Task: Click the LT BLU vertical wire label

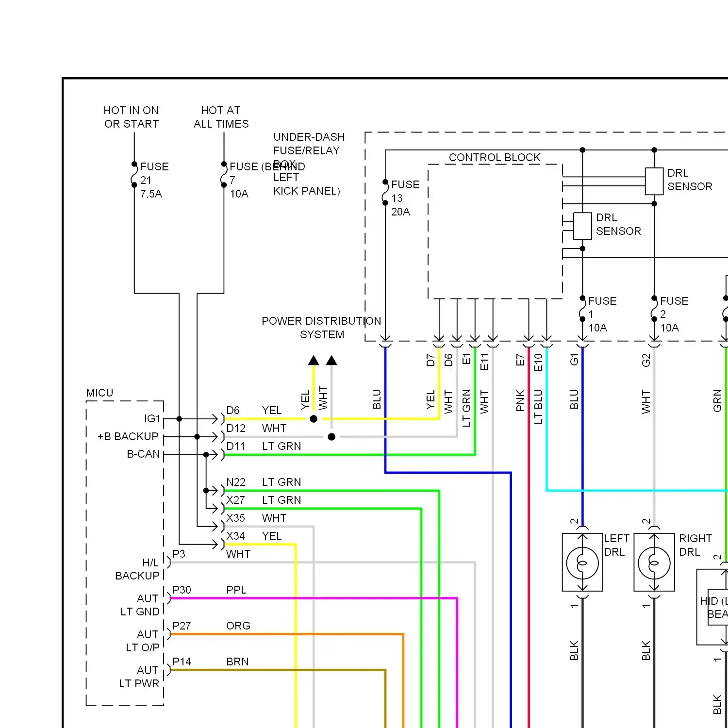Action: (538, 407)
